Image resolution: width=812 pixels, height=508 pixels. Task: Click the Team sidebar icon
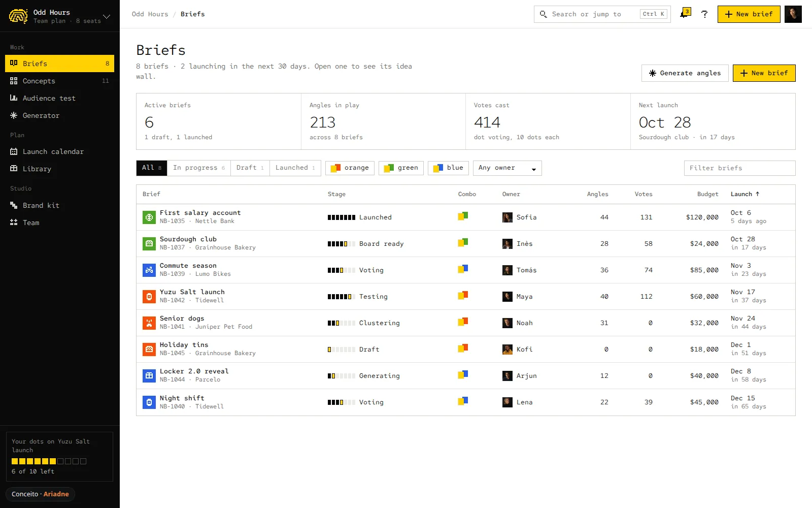click(14, 223)
